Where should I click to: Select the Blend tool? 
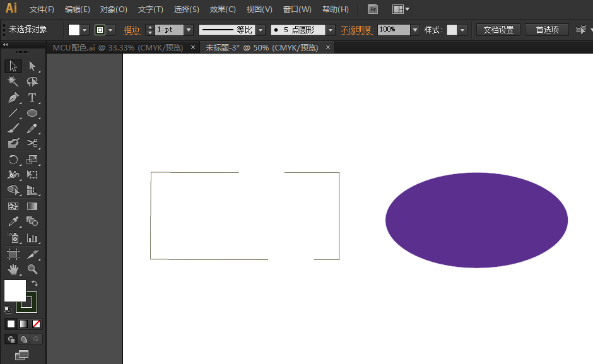[x=32, y=221]
